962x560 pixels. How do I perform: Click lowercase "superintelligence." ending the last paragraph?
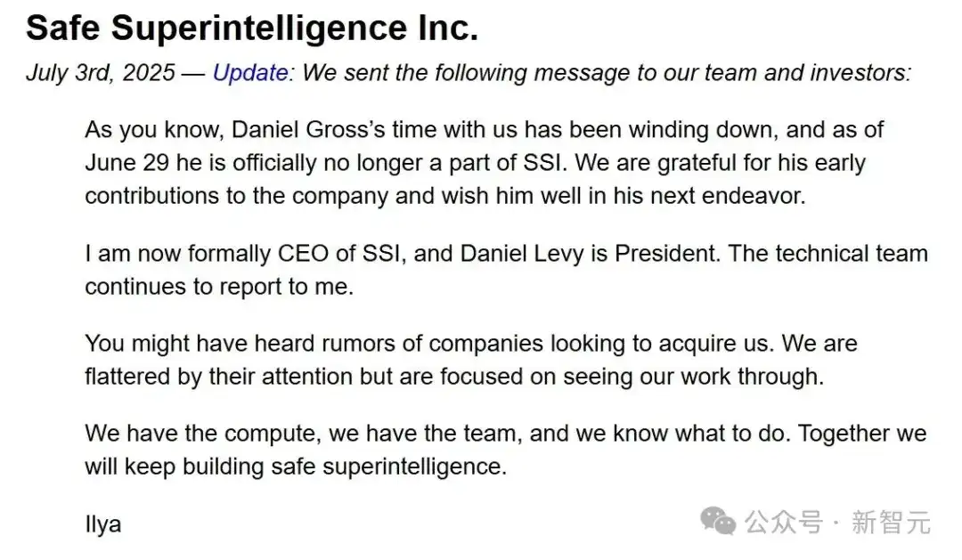click(415, 467)
